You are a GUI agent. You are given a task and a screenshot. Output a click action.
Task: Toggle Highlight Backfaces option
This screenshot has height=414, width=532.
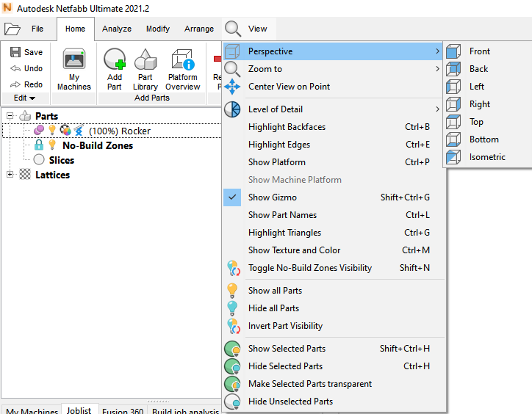click(334, 127)
